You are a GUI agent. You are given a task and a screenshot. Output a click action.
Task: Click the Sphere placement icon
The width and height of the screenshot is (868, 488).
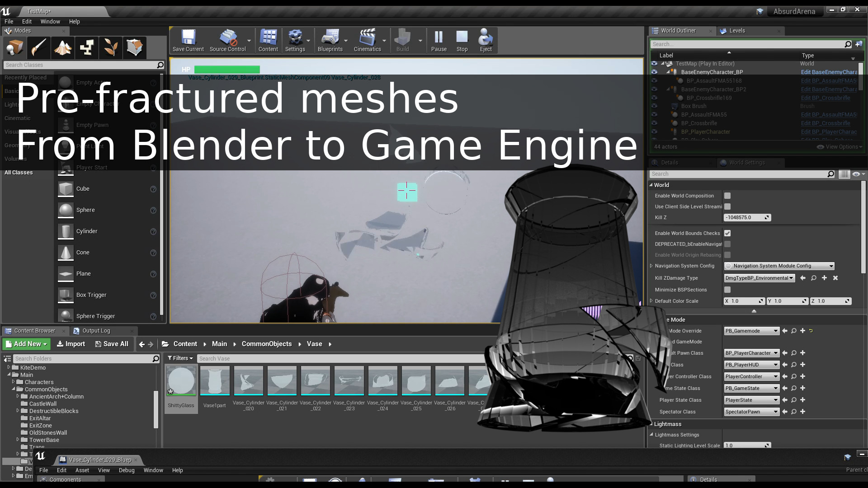(x=66, y=210)
